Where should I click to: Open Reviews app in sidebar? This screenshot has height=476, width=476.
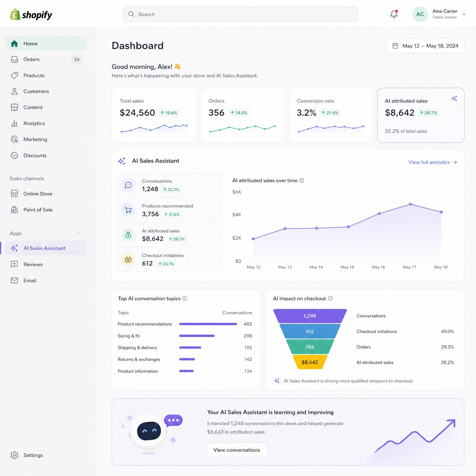point(46,264)
